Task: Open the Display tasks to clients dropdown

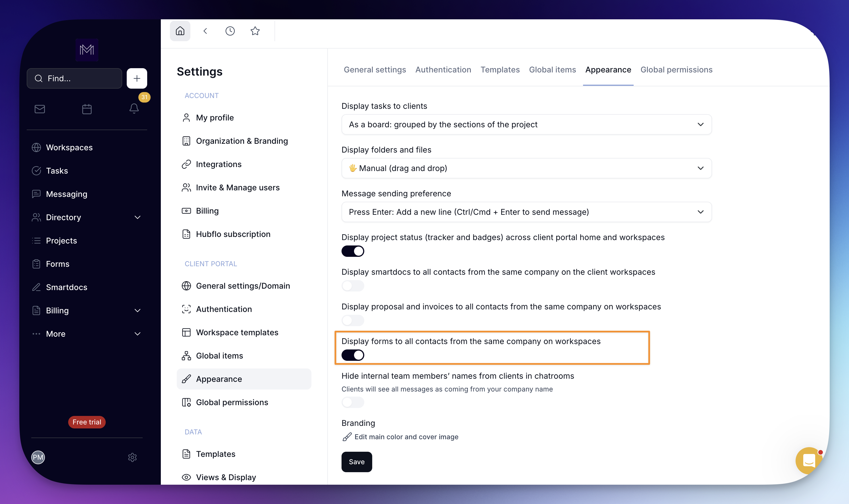Action: [527, 125]
